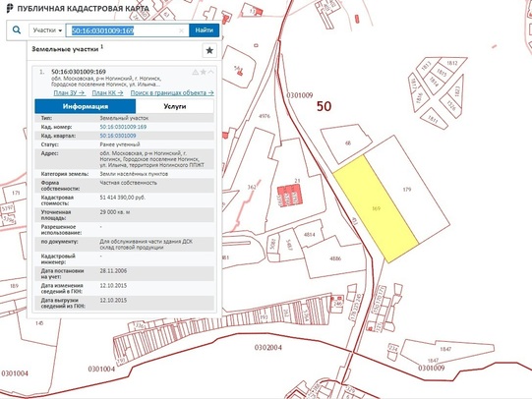Switch to the Информация tab
The image size is (532, 399).
click(x=86, y=106)
